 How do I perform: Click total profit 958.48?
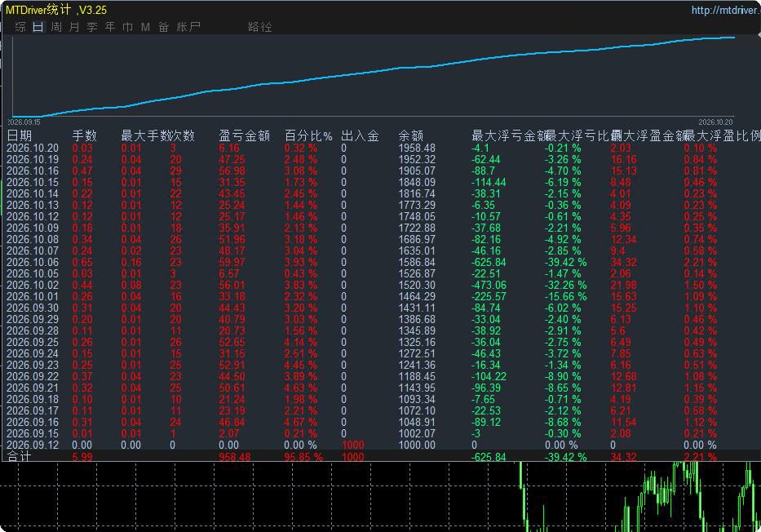point(235,457)
